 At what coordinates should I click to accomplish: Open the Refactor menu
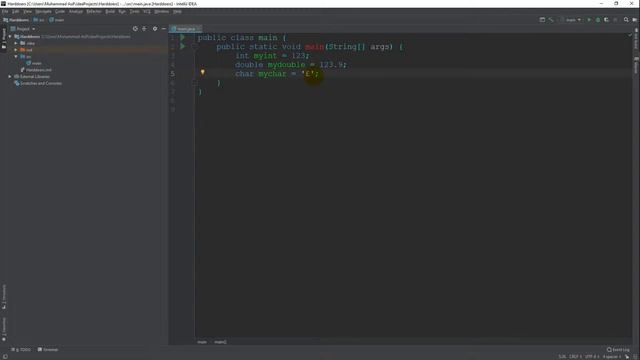click(94, 11)
